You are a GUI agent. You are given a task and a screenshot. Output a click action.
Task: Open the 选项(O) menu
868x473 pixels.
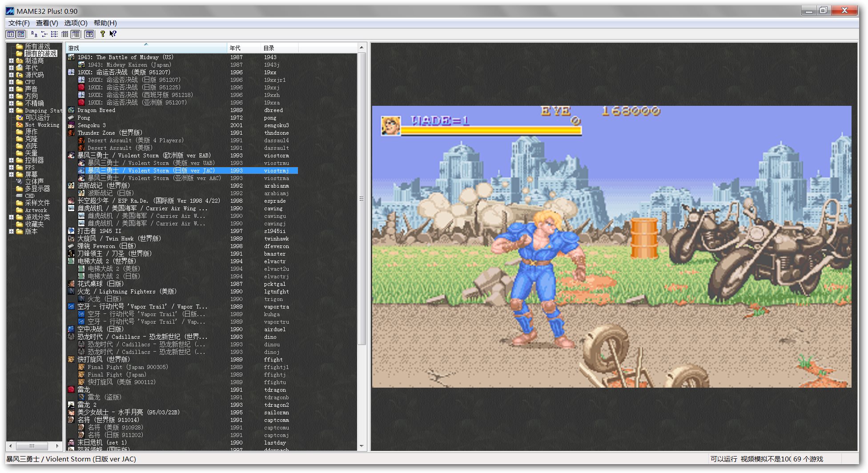76,23
